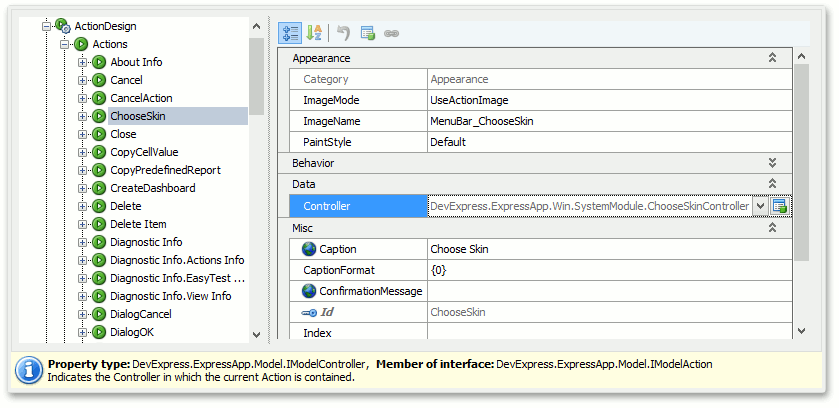The width and height of the screenshot is (839, 408).
Task: Expand the ChooseSkin tree node
Action: [x=82, y=116]
